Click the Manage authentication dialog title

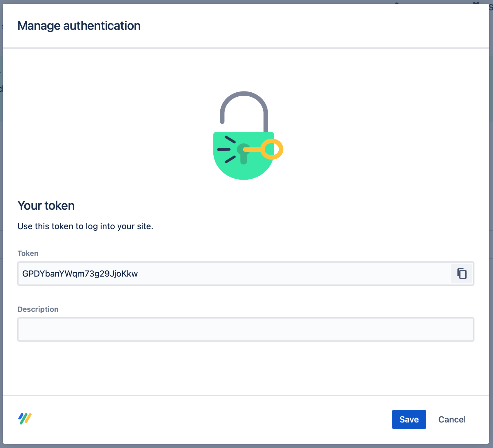[x=79, y=26]
